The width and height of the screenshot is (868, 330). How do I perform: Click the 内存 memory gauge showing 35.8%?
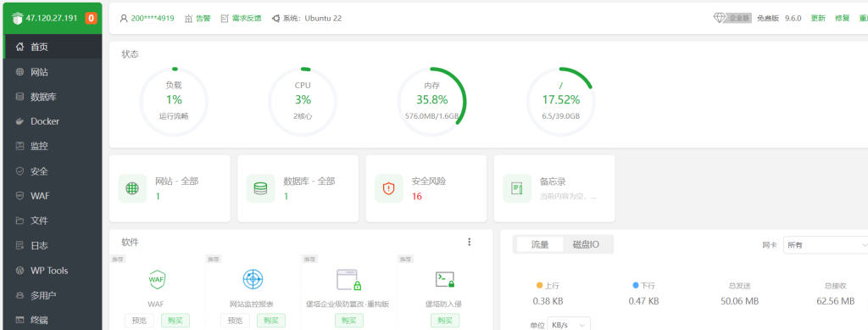coord(431,102)
